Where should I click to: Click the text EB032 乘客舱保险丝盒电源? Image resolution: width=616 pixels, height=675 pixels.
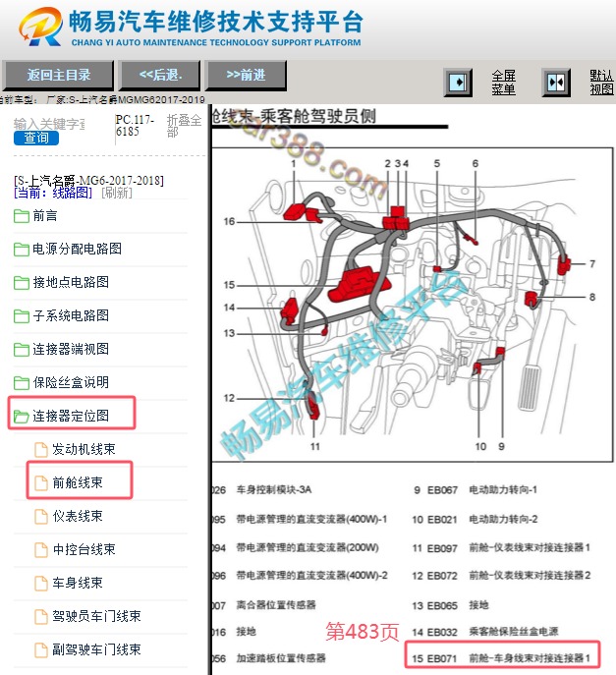pos(492,632)
